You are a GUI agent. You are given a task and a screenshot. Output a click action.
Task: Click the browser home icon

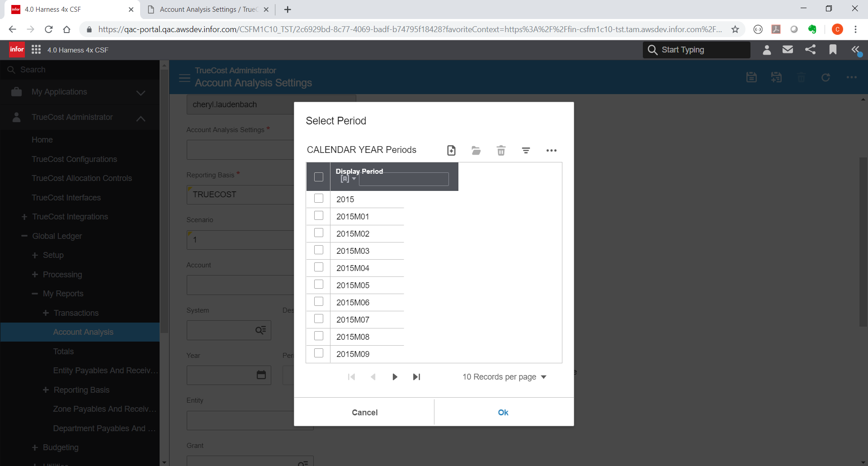coord(66,29)
